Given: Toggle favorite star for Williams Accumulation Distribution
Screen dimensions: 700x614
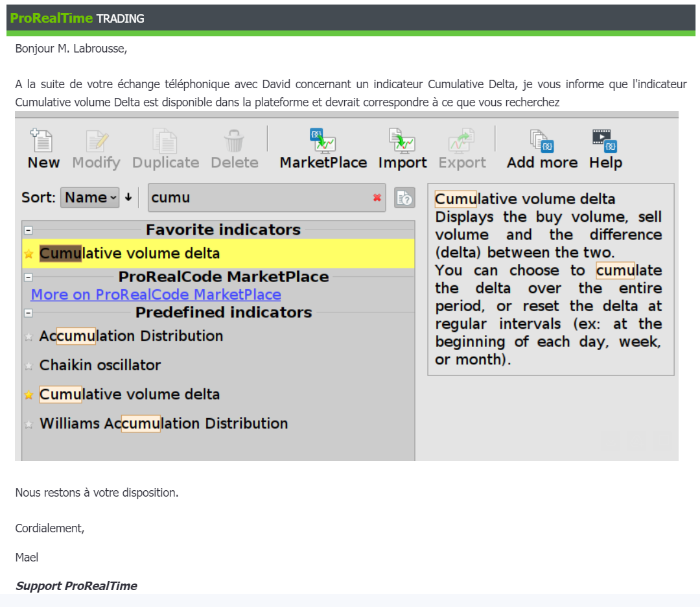Looking at the screenshot, I should 29,425.
